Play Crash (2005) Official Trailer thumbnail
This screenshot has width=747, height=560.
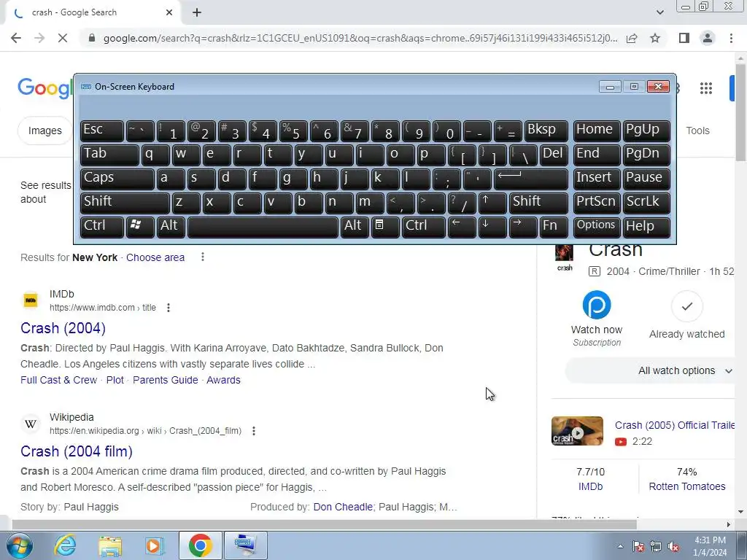tap(577, 431)
